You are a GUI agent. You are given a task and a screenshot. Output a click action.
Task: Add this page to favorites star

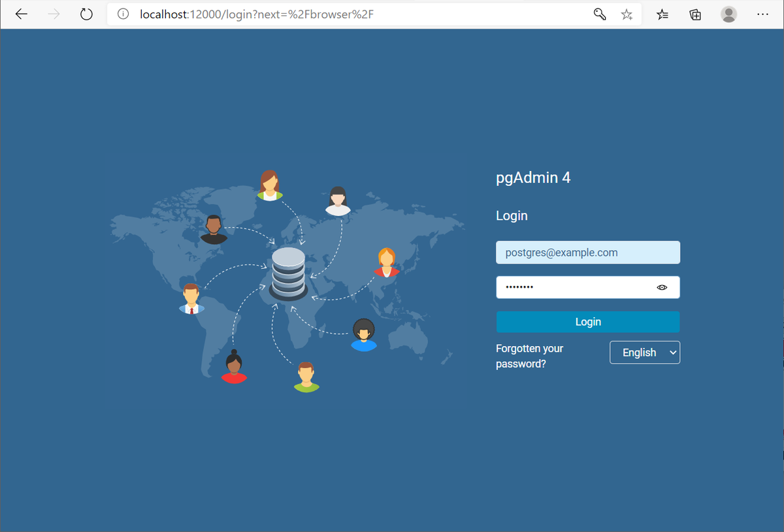pyautogui.click(x=627, y=14)
